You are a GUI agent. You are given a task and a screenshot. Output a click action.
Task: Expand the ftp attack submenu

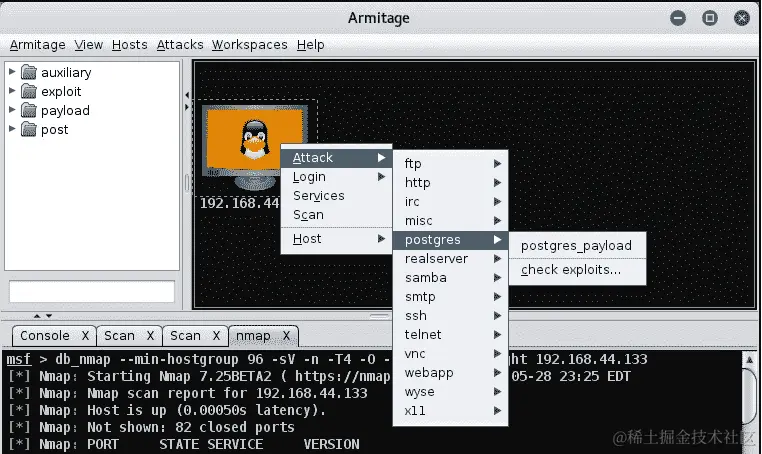(x=450, y=163)
